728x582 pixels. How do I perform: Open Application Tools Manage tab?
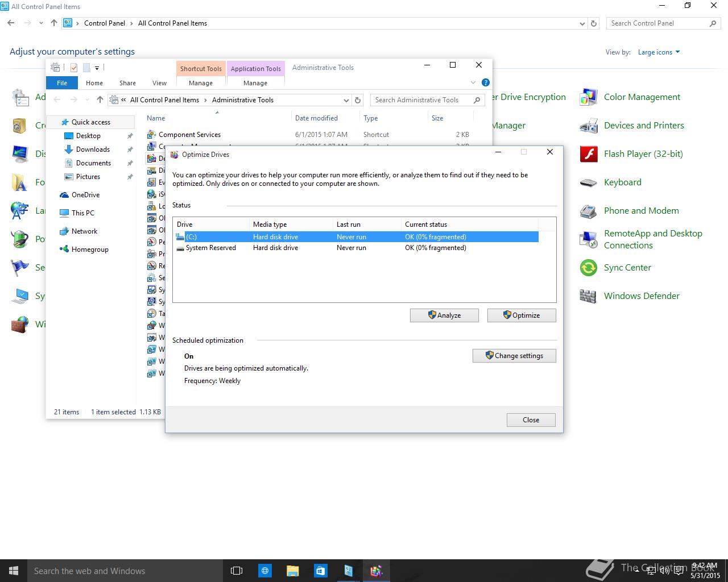coord(255,83)
